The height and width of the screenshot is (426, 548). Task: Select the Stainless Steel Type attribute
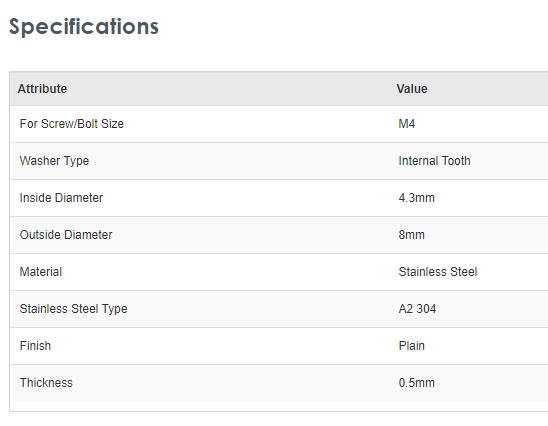(x=73, y=309)
